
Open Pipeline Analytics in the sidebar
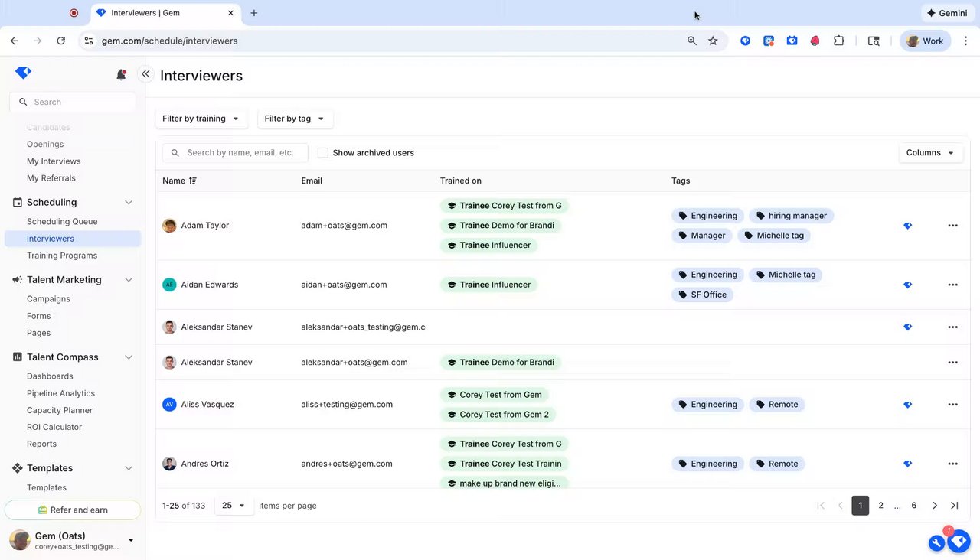[60, 393]
